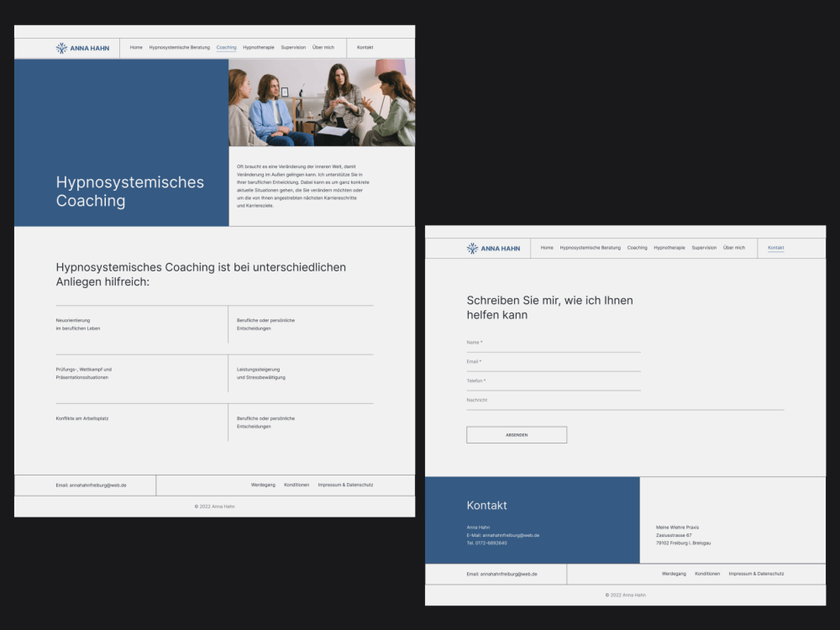Click Anna Hahn logo on Kontakt page

[493, 249]
